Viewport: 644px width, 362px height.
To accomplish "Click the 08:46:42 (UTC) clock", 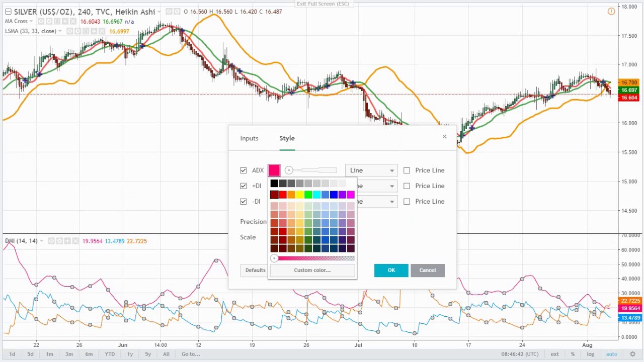I will point(521,354).
